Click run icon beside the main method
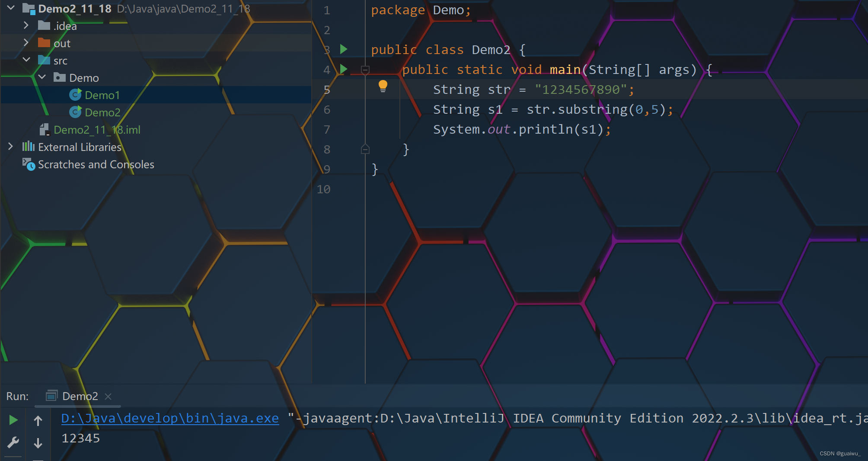868x461 pixels. [x=344, y=69]
